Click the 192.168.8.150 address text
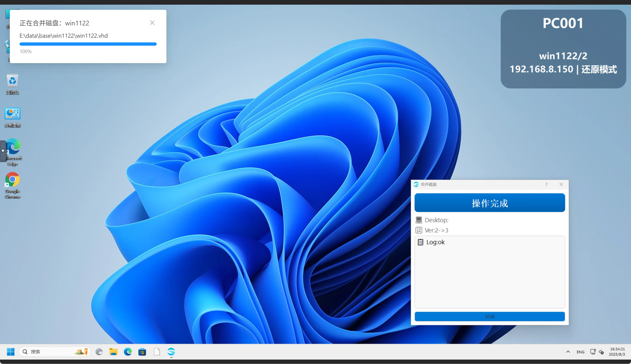631x364 pixels. coord(541,69)
